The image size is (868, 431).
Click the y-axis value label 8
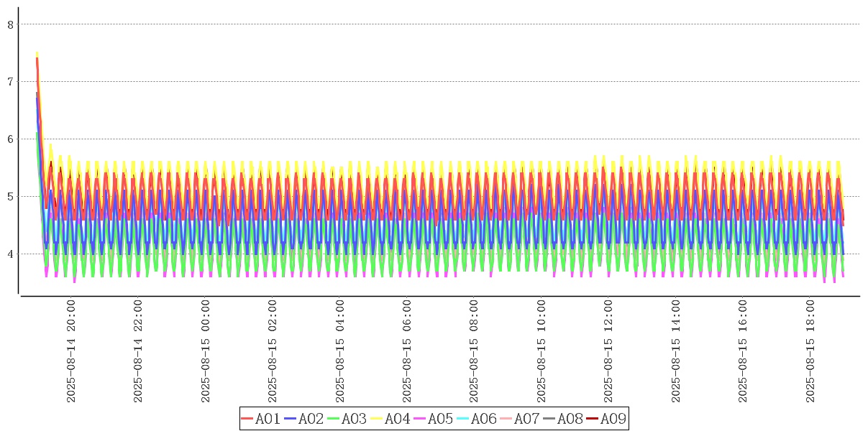coord(10,24)
